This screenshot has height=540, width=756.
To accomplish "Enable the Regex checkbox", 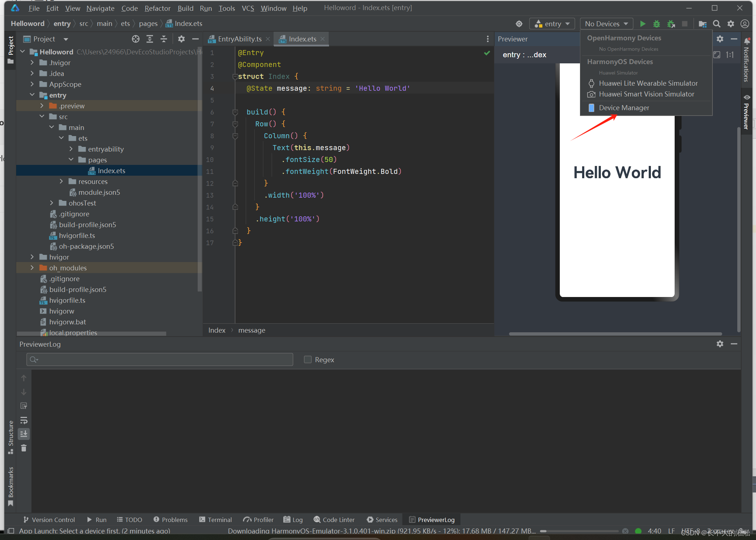I will tap(308, 360).
